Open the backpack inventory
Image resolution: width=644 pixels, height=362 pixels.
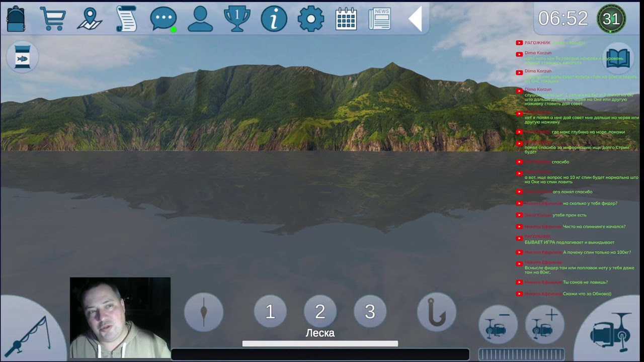pos(16,19)
